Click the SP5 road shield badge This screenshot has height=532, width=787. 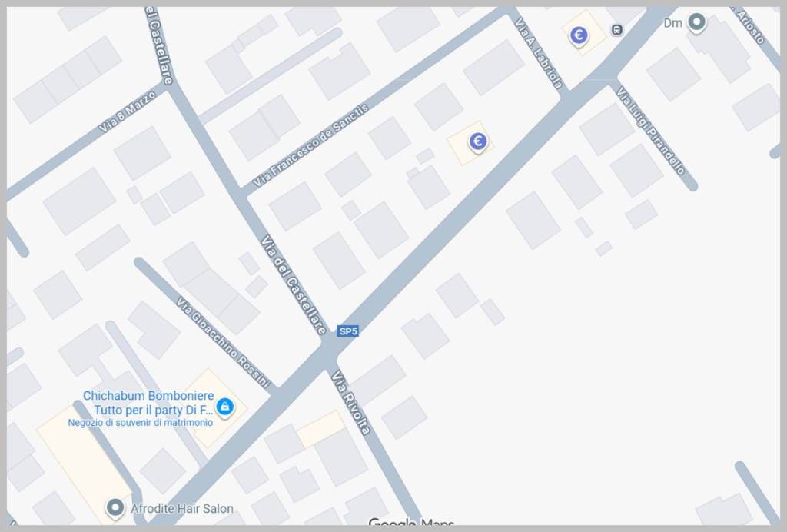[348, 331]
